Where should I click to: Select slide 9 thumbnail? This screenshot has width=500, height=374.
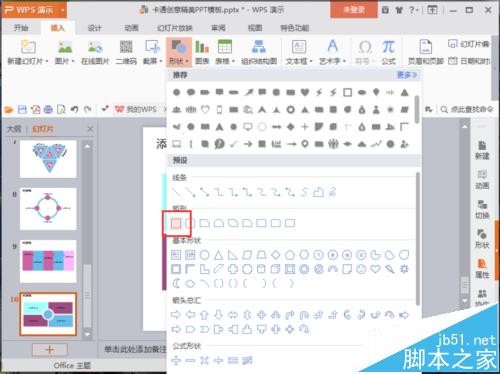click(48, 261)
